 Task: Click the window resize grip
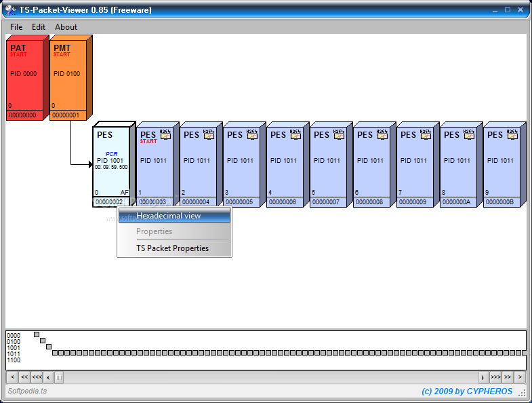coord(522,392)
